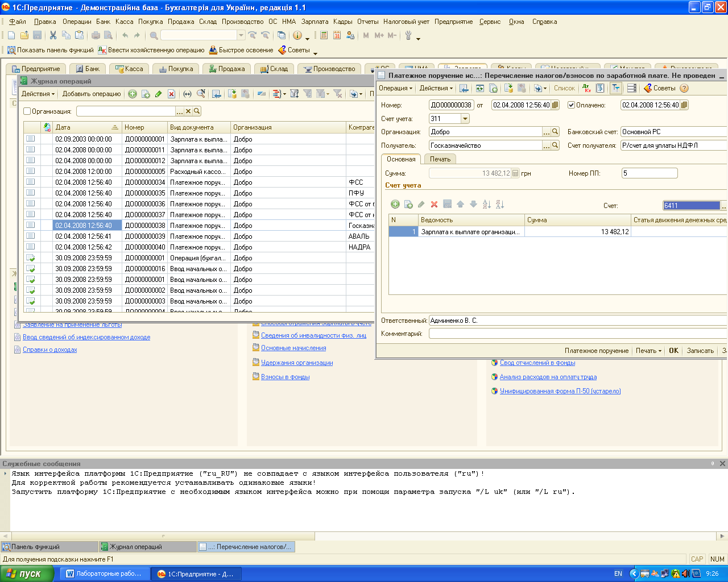Click the deletion mark icon in Журнал операций
Image resolution: width=728 pixels, height=582 pixels.
tap(171, 94)
